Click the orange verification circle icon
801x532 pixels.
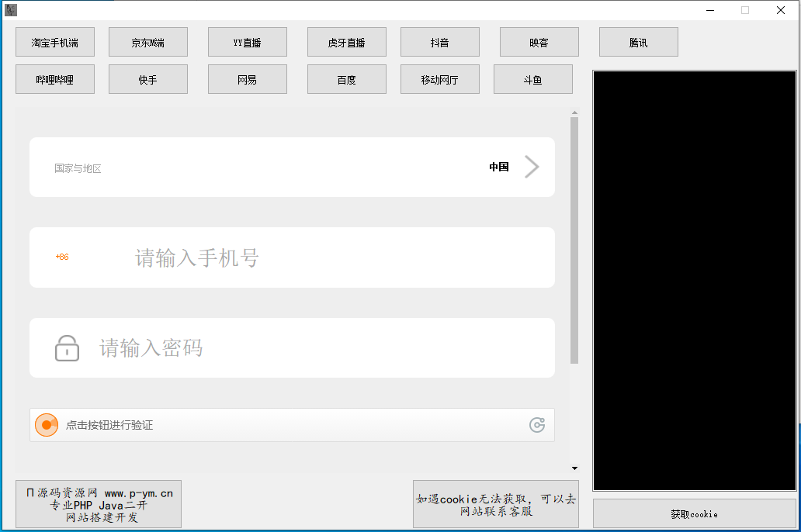[47, 425]
